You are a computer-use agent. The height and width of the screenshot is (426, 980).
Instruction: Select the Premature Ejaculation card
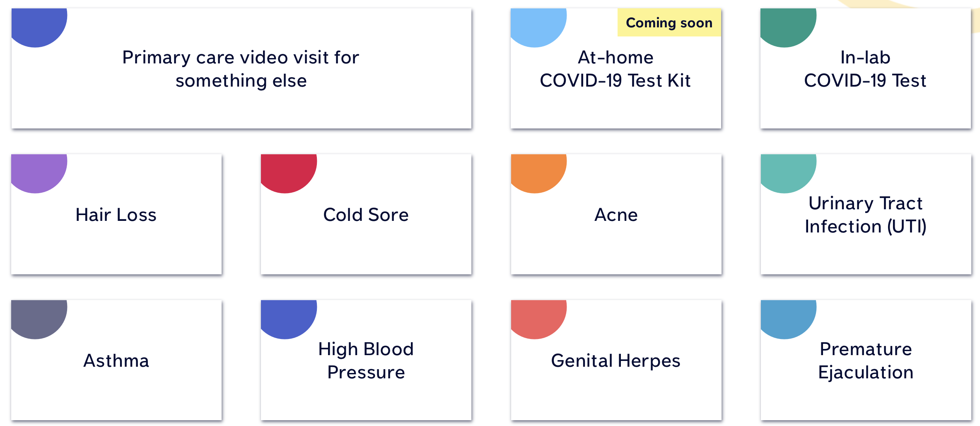point(866,361)
